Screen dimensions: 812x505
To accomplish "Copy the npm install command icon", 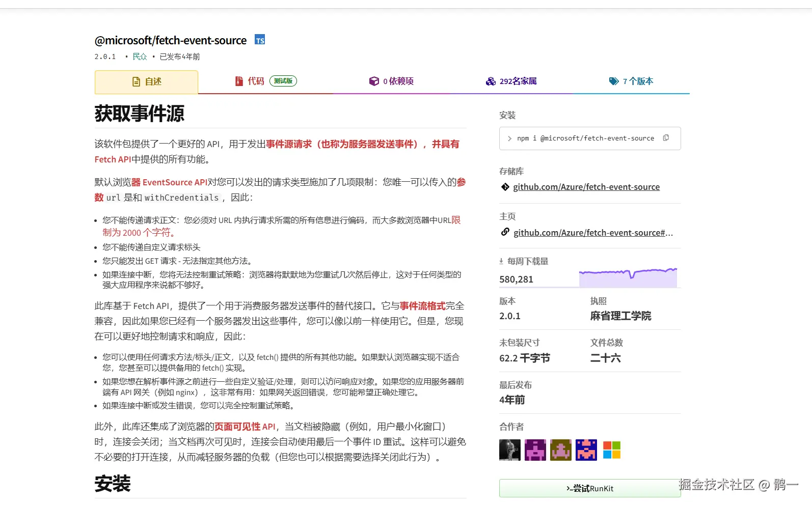I will click(x=666, y=138).
